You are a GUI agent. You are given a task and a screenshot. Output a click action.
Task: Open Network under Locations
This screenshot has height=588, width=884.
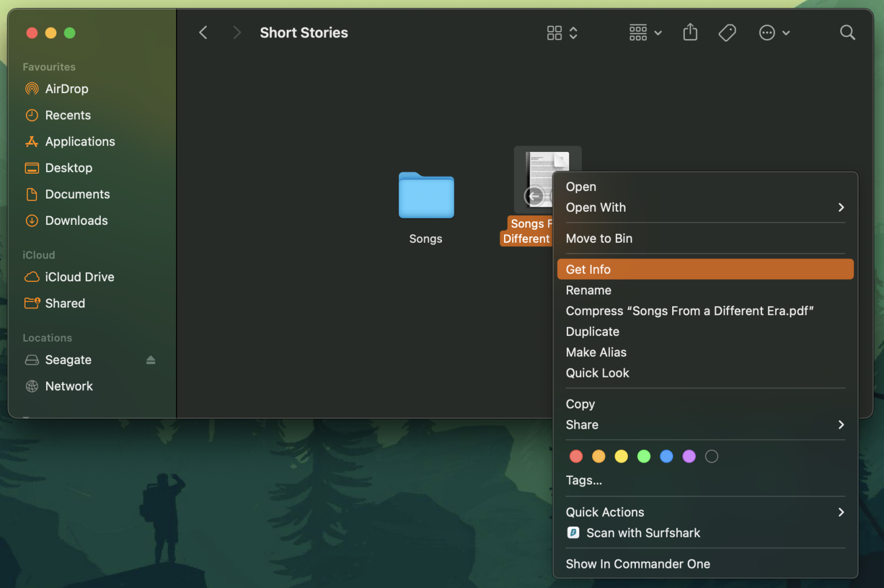[69, 386]
